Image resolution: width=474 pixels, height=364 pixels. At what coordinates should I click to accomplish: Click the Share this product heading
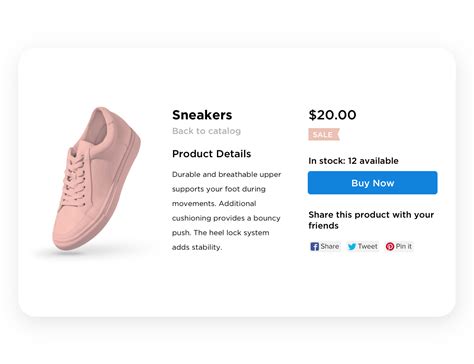click(x=371, y=220)
